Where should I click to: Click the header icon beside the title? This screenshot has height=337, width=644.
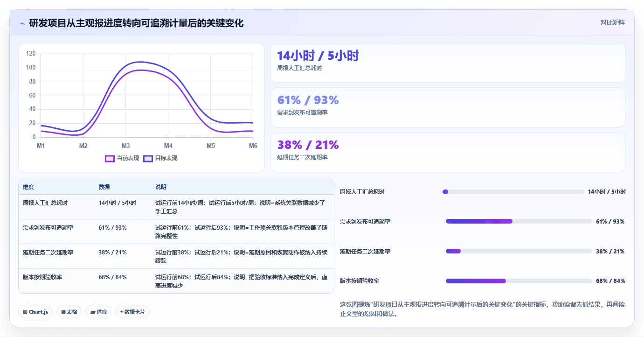(22, 23)
